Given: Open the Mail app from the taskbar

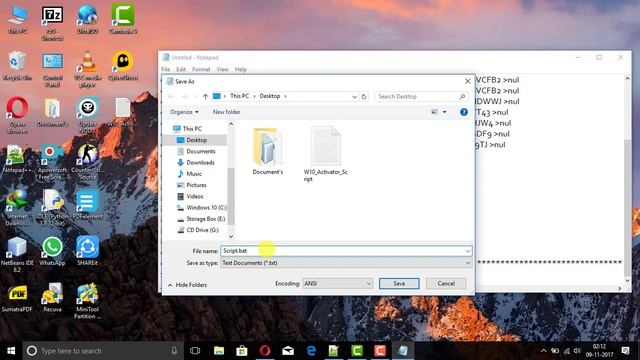Looking at the screenshot, I should coord(288,351).
